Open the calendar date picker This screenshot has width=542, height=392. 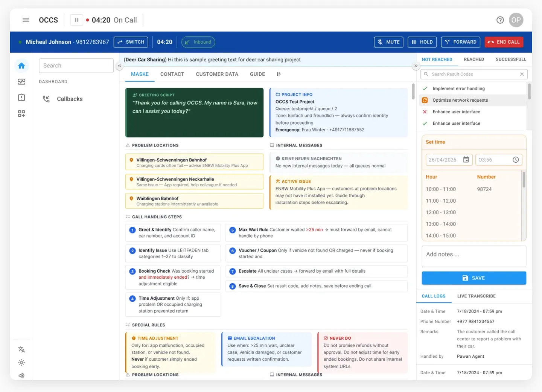[466, 160]
